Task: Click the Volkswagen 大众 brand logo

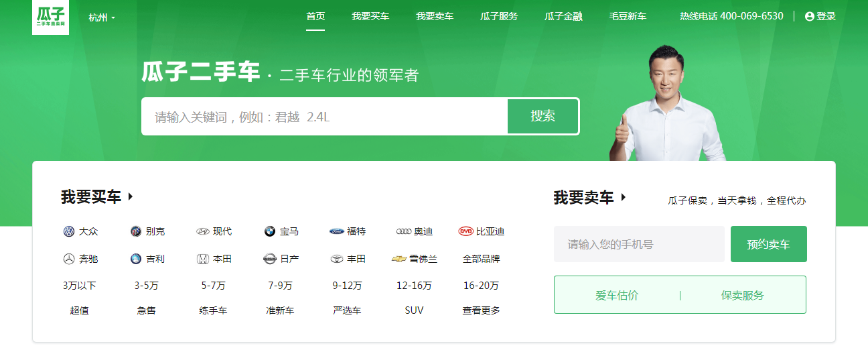Action: click(x=68, y=231)
